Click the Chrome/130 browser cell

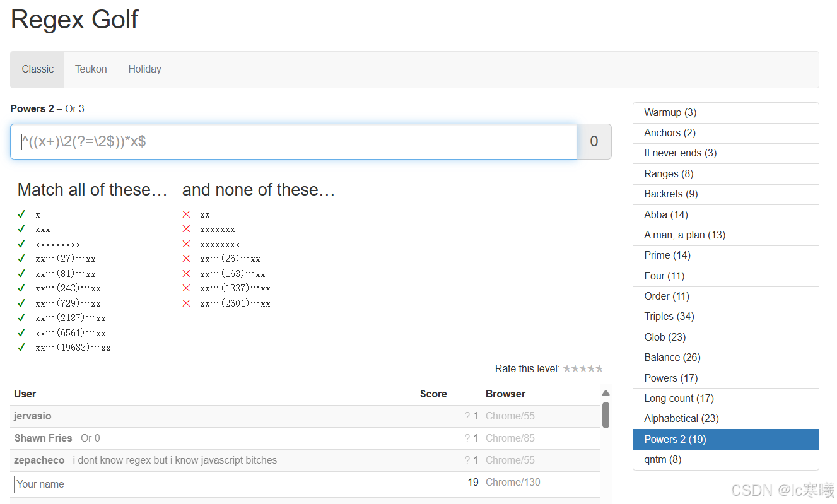coord(513,482)
